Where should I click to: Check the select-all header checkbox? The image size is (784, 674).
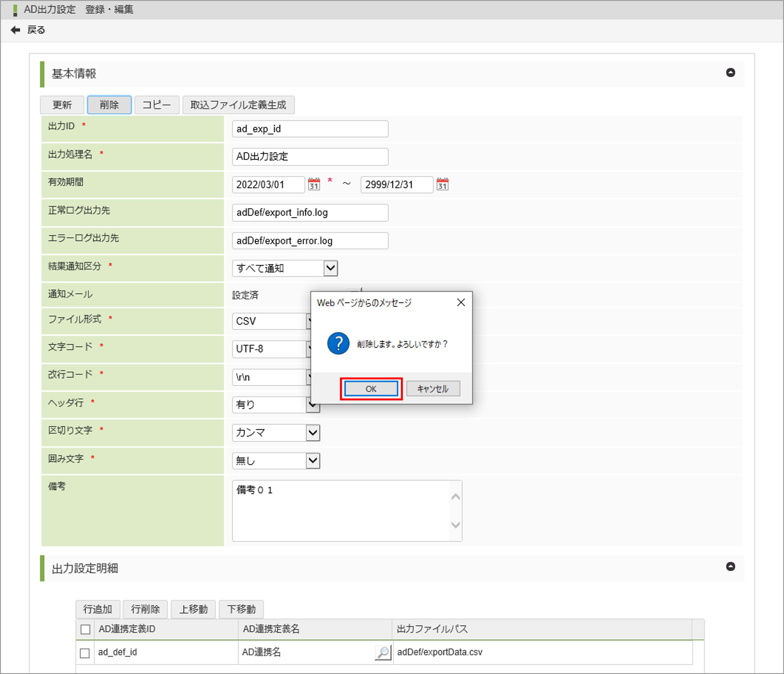click(x=85, y=629)
